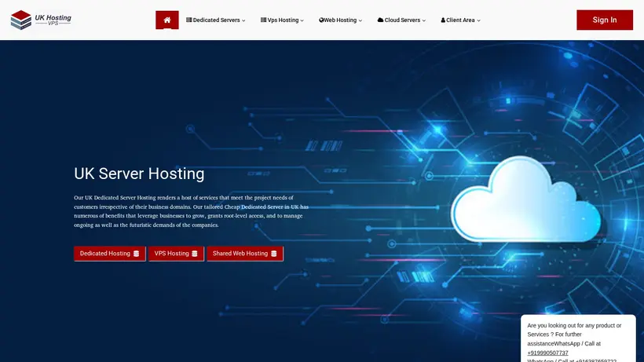
Task: Click database icon on Shared Web Hosting button
Action: point(274,254)
